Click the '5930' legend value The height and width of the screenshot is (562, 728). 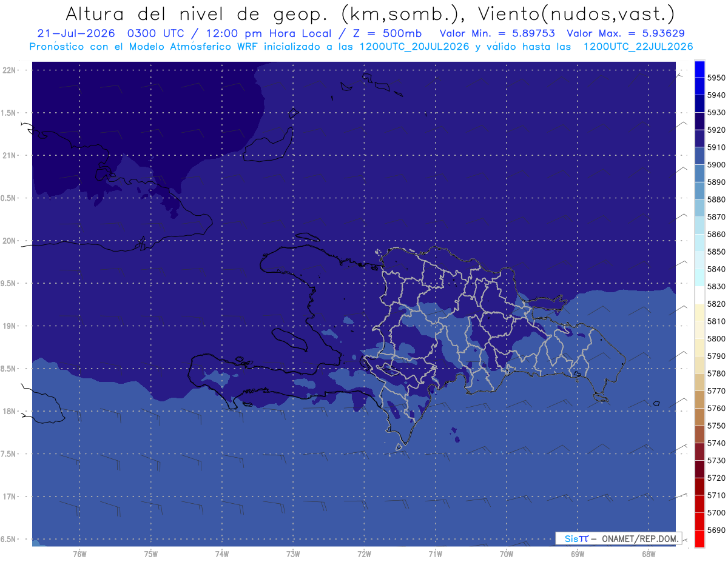click(716, 112)
